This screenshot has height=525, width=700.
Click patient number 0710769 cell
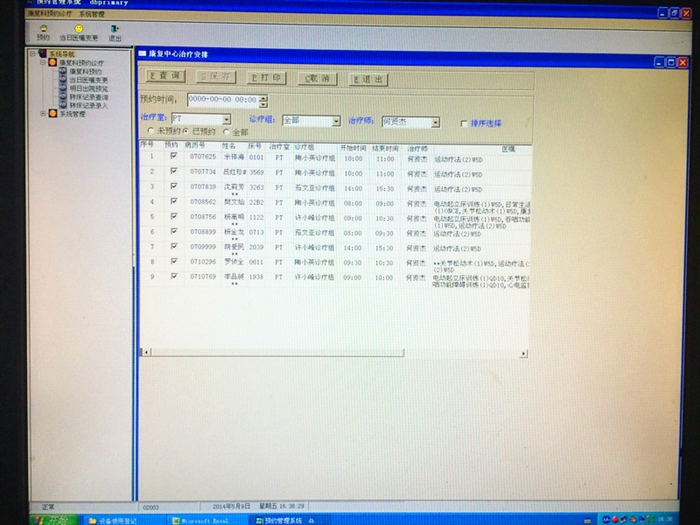tap(203, 277)
